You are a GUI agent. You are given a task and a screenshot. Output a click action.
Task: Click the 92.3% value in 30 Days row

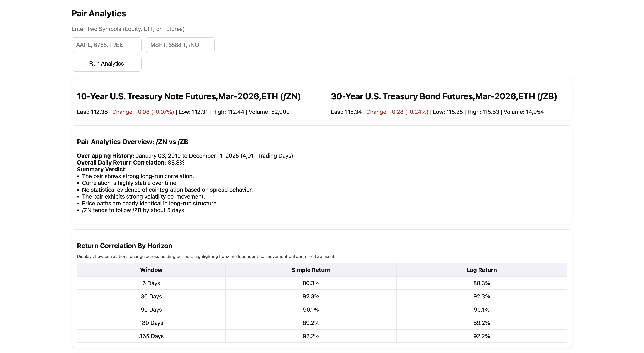click(311, 296)
